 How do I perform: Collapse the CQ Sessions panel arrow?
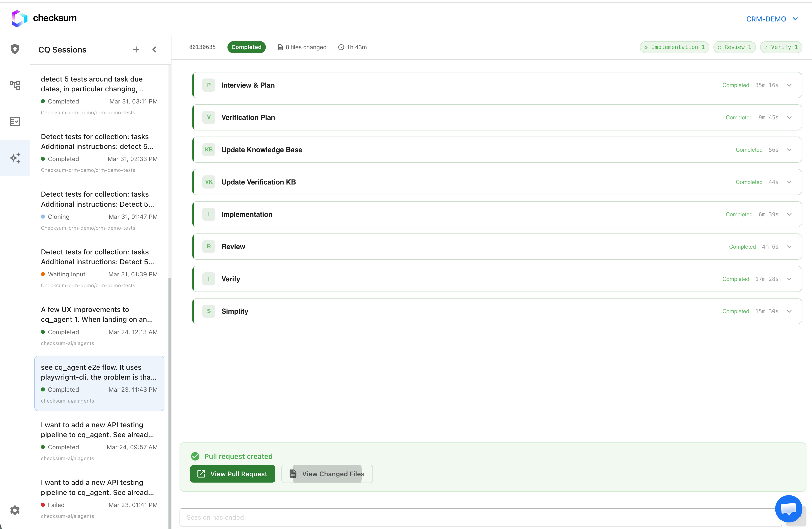(154, 49)
